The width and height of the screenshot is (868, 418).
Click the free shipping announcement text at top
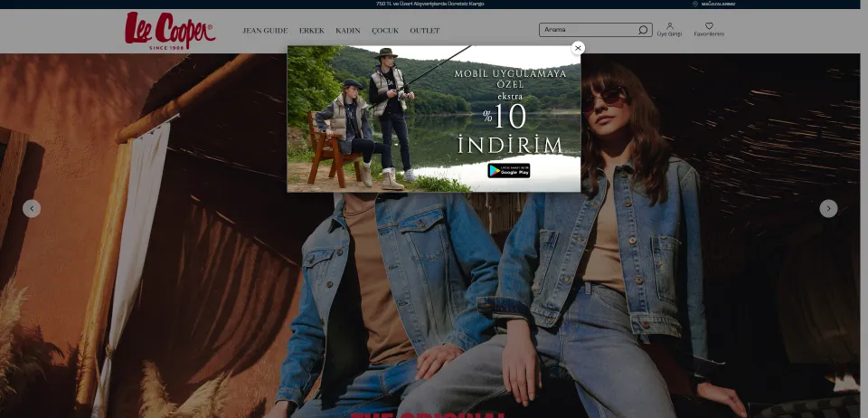pos(430,4)
